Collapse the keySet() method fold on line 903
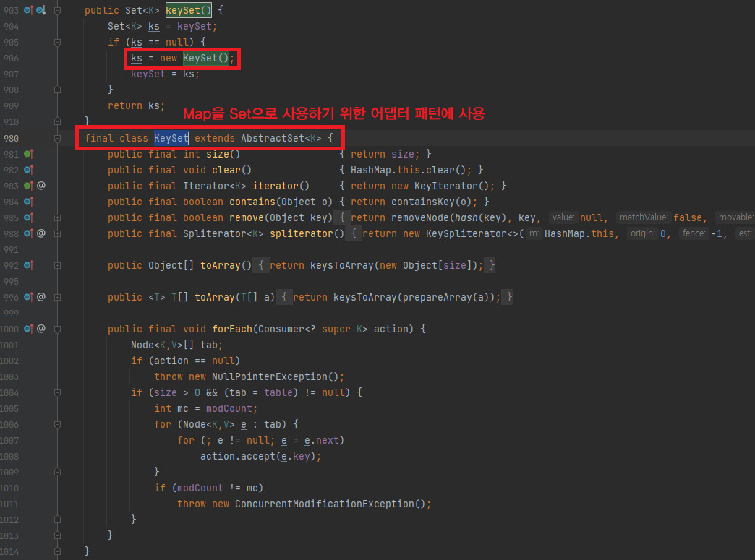Image resolution: width=755 pixels, height=560 pixels. click(57, 10)
